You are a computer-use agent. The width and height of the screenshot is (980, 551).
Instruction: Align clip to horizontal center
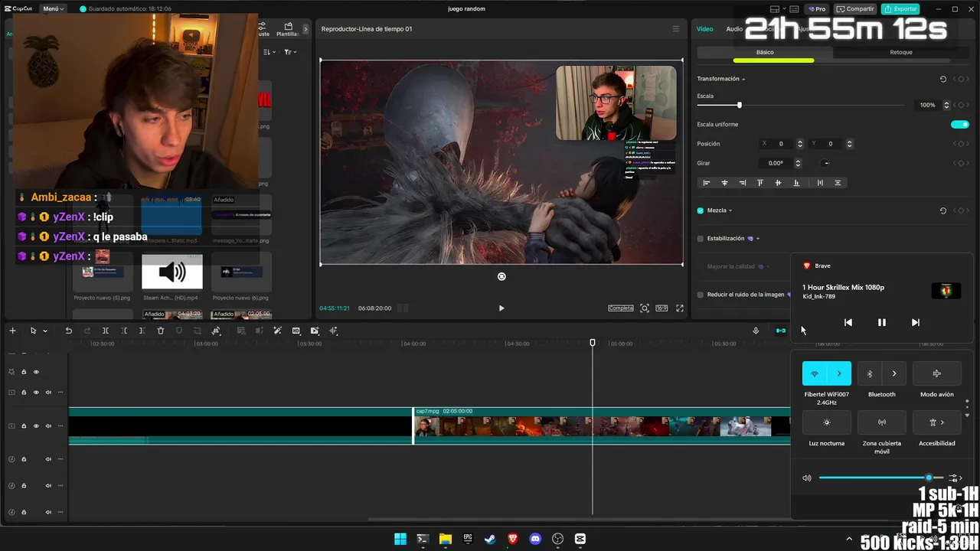(x=724, y=183)
